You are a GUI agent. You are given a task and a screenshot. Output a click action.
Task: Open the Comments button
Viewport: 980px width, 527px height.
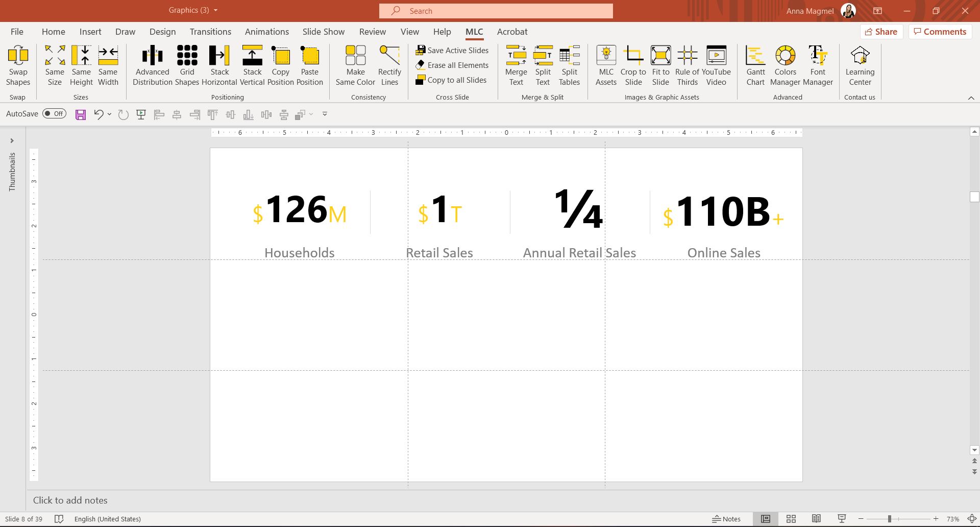[x=940, y=32]
